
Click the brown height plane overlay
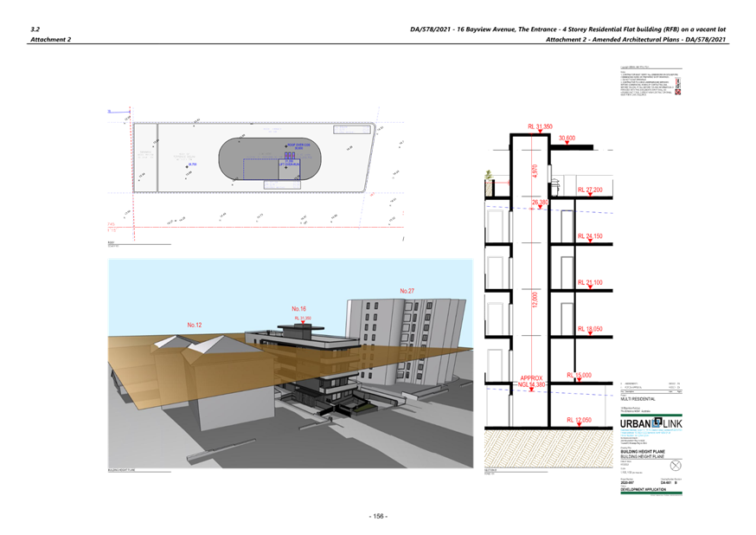[138, 364]
